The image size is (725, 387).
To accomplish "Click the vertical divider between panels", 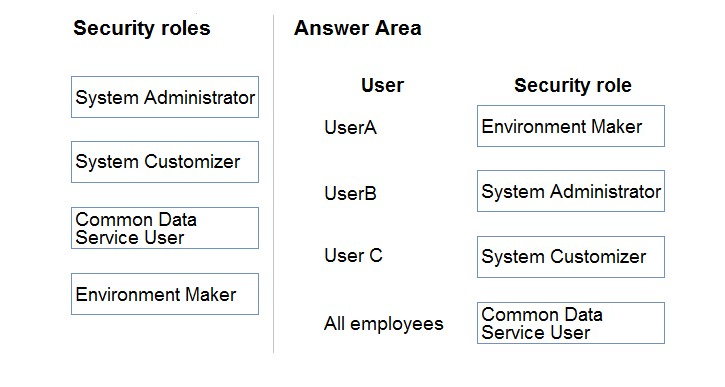I will [x=274, y=184].
